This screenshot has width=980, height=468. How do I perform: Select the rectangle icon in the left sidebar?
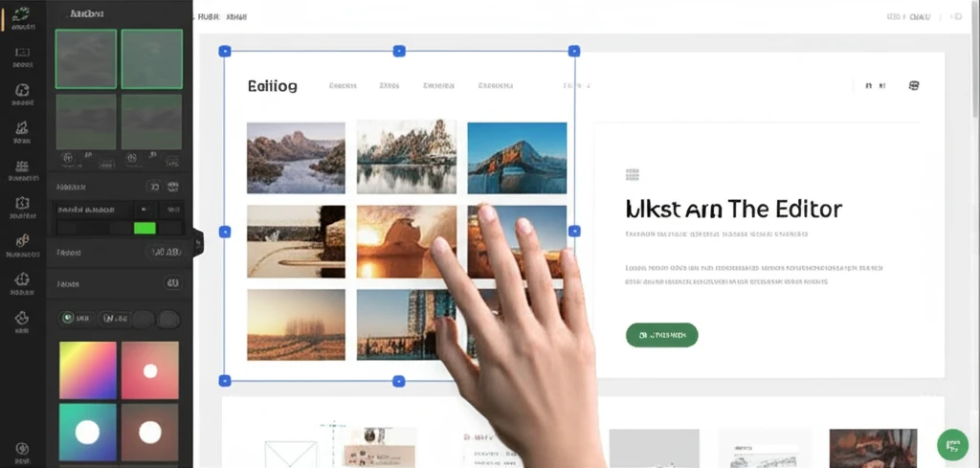pyautogui.click(x=23, y=53)
